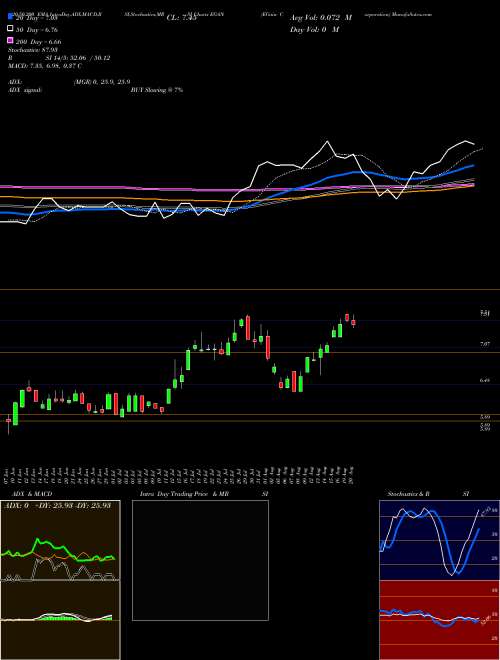Click the last red candlestick on the chart
Image resolution: width=500 pixels, height=660 pixels.
(x=354, y=322)
